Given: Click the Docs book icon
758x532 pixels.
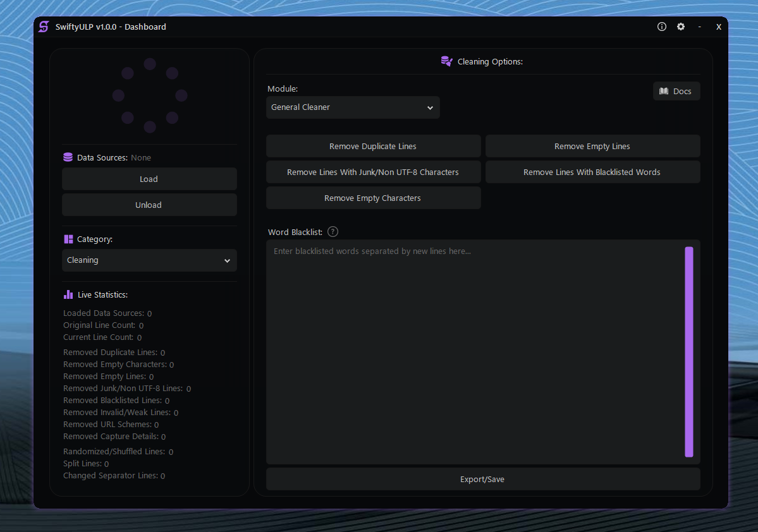Looking at the screenshot, I should [665, 90].
